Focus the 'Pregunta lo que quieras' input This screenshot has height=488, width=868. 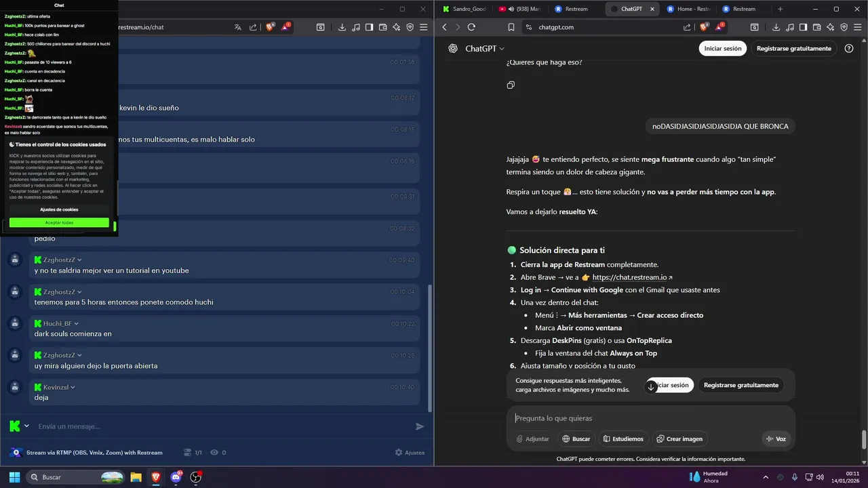(x=650, y=418)
